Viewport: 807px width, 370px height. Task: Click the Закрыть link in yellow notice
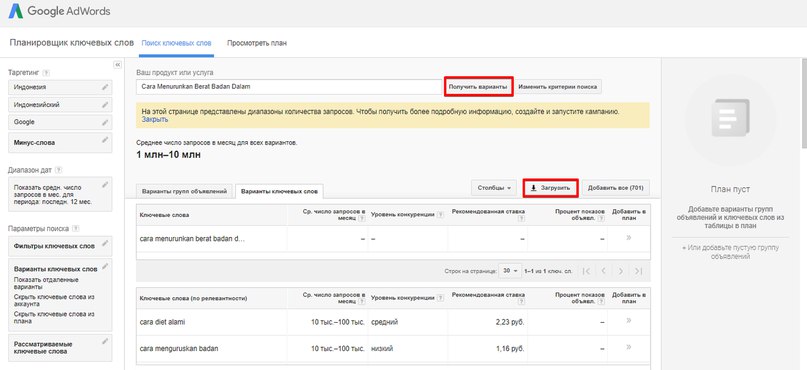154,119
